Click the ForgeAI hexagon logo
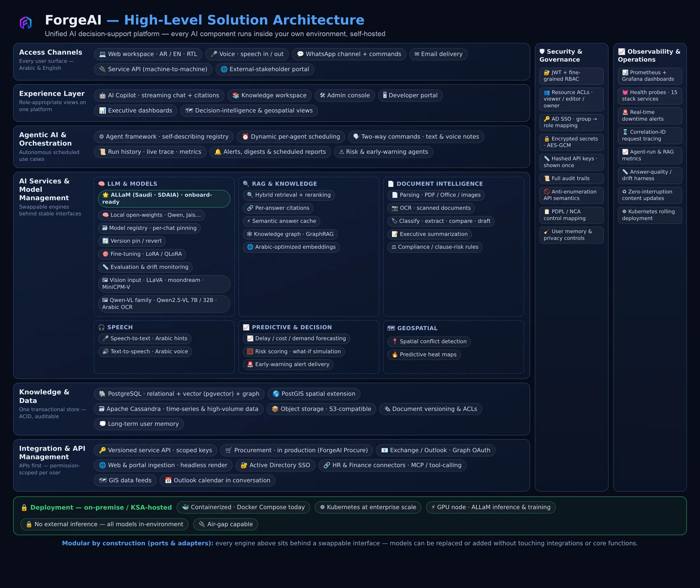This screenshot has width=700, height=588. click(x=26, y=23)
